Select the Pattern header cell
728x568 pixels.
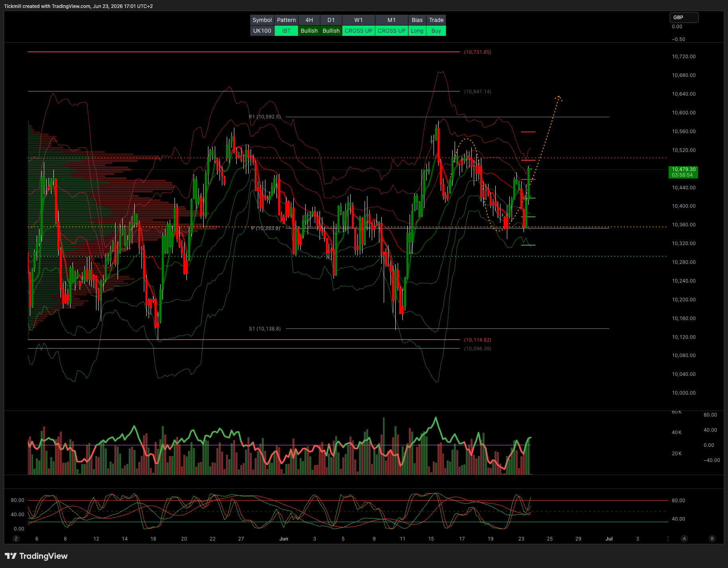click(286, 20)
